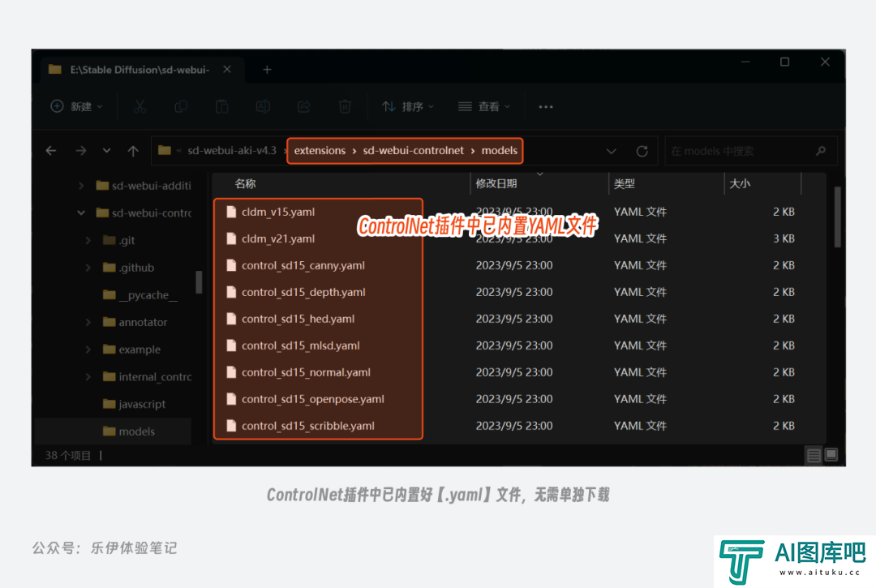
Task: Click the Cut scissors icon in toolbar
Action: [140, 107]
